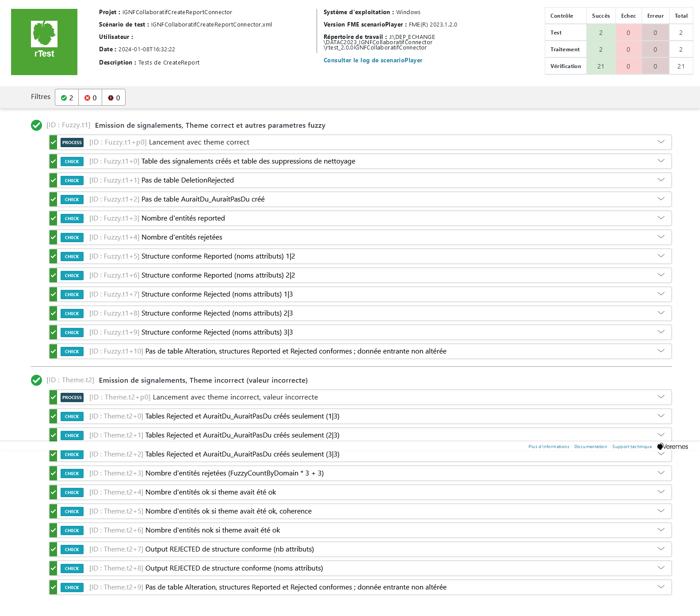The height and width of the screenshot is (616, 700).
Task: Expand 'Lancement avec theme correct' row chevron
Action: [661, 142]
